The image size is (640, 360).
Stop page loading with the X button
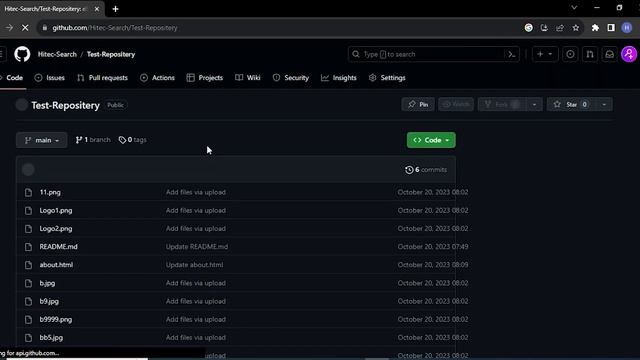pyautogui.click(x=25, y=28)
